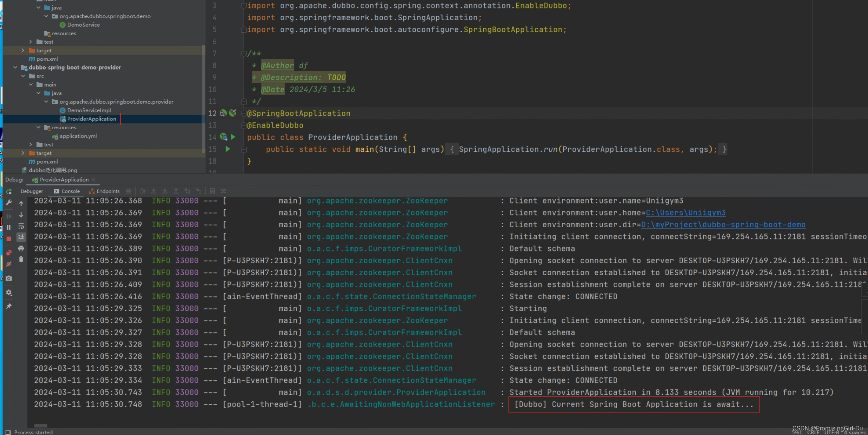Toggle Scroll to End of console
This screenshot has height=435, width=868.
click(x=21, y=237)
